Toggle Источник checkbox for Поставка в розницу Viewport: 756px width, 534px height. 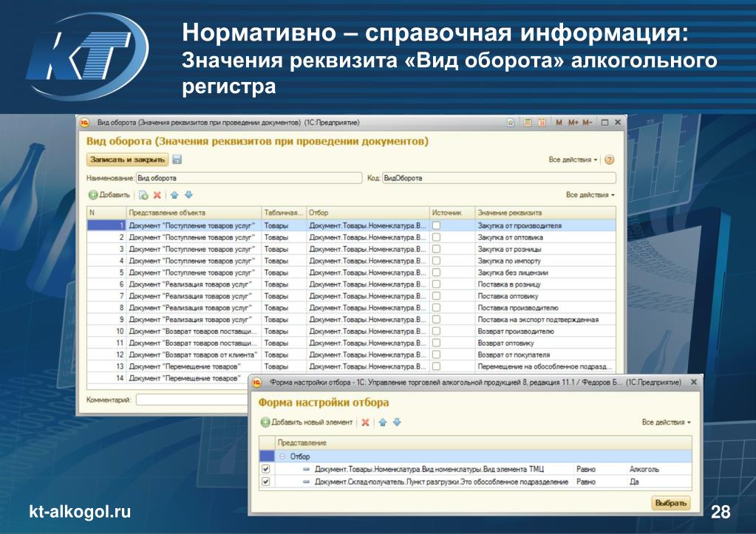pyautogui.click(x=436, y=284)
